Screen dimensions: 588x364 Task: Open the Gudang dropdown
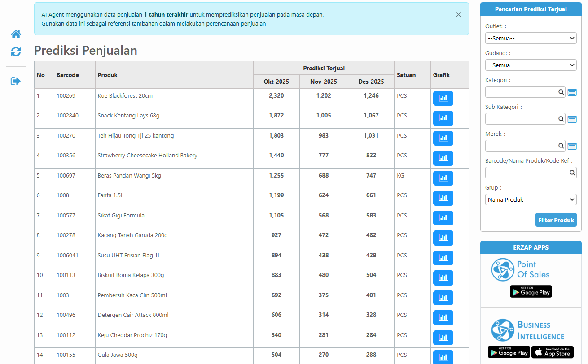(x=531, y=65)
